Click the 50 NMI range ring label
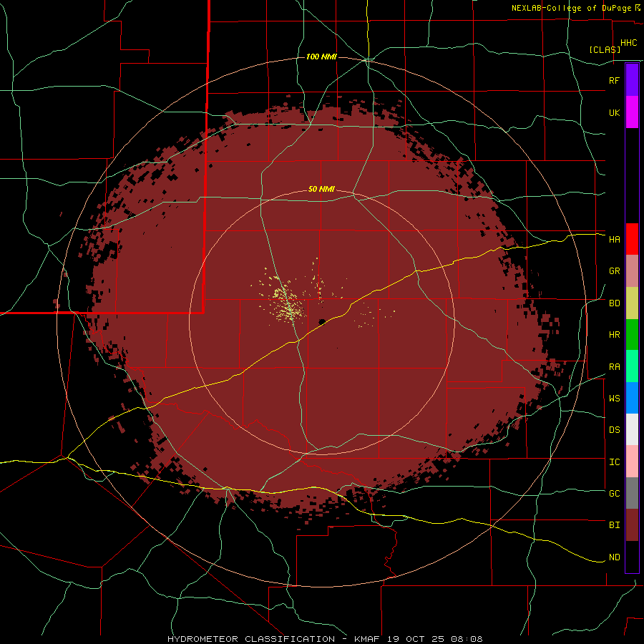The image size is (644, 644). point(321,189)
